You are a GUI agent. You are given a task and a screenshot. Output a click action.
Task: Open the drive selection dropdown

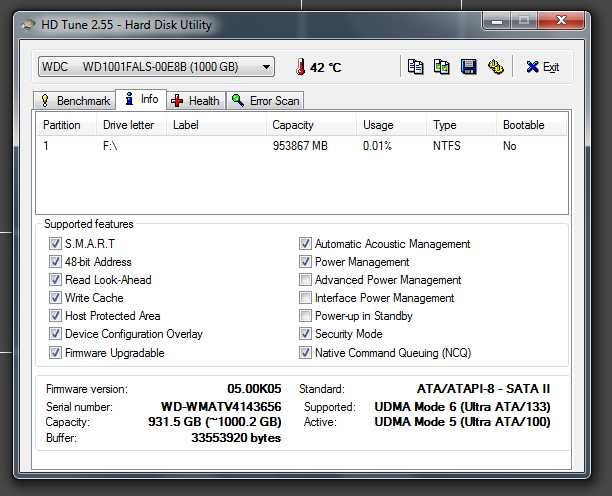(x=156, y=67)
